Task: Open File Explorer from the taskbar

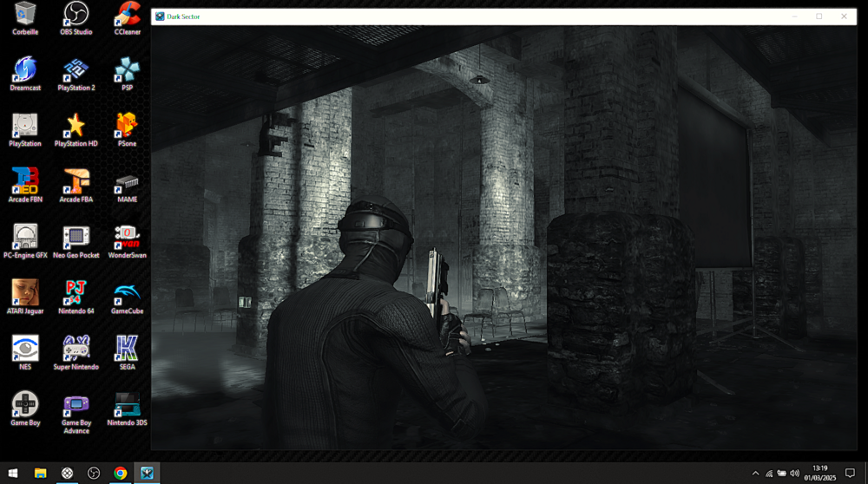Action: (x=40, y=473)
